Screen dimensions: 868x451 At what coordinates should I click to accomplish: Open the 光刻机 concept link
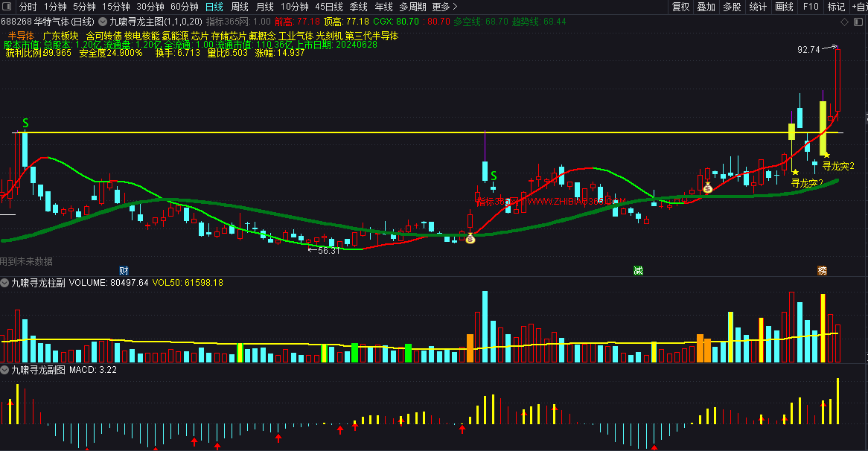tap(329, 36)
